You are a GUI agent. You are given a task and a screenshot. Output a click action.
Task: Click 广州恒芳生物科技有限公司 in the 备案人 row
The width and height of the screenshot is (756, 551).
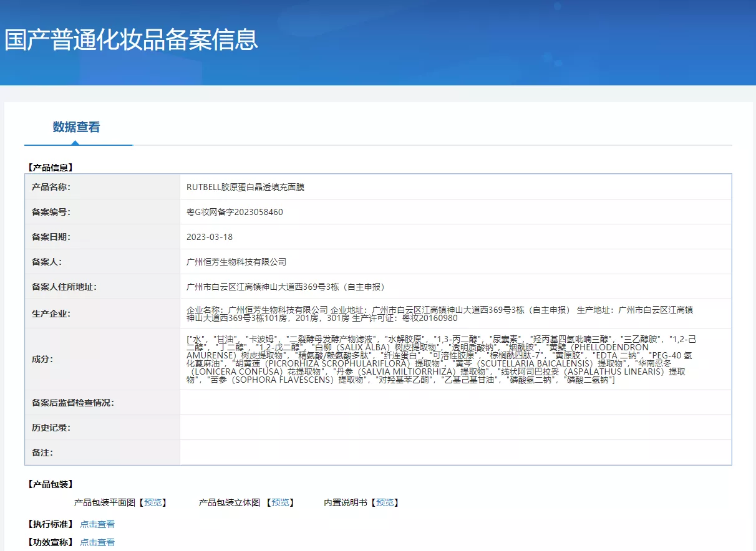[236, 262]
